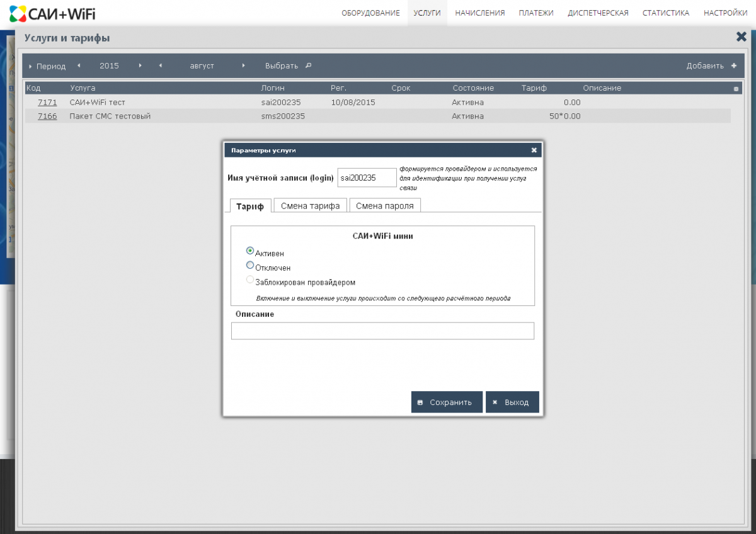The image size is (756, 534).
Task: Click the table settings icon in header corner
Action: (x=736, y=89)
